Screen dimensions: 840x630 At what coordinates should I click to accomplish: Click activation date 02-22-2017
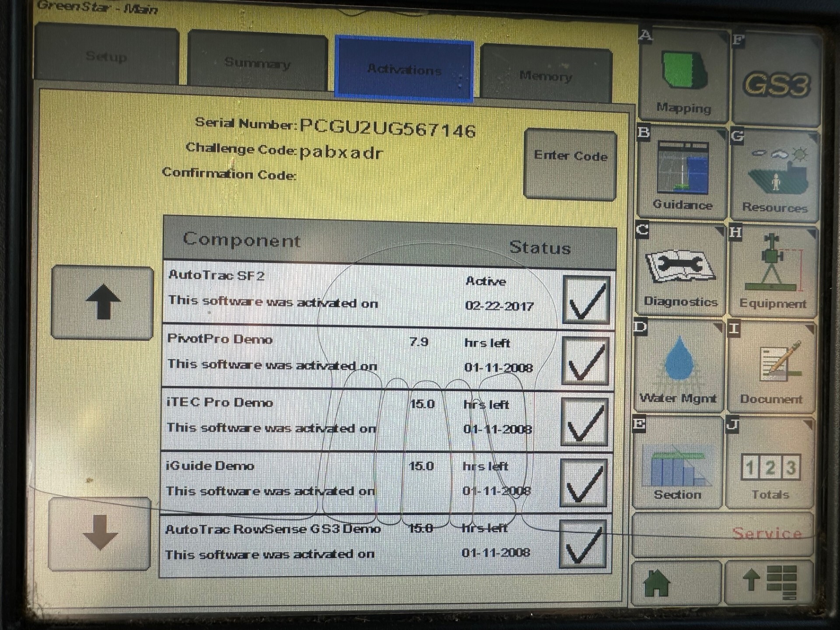pos(499,305)
